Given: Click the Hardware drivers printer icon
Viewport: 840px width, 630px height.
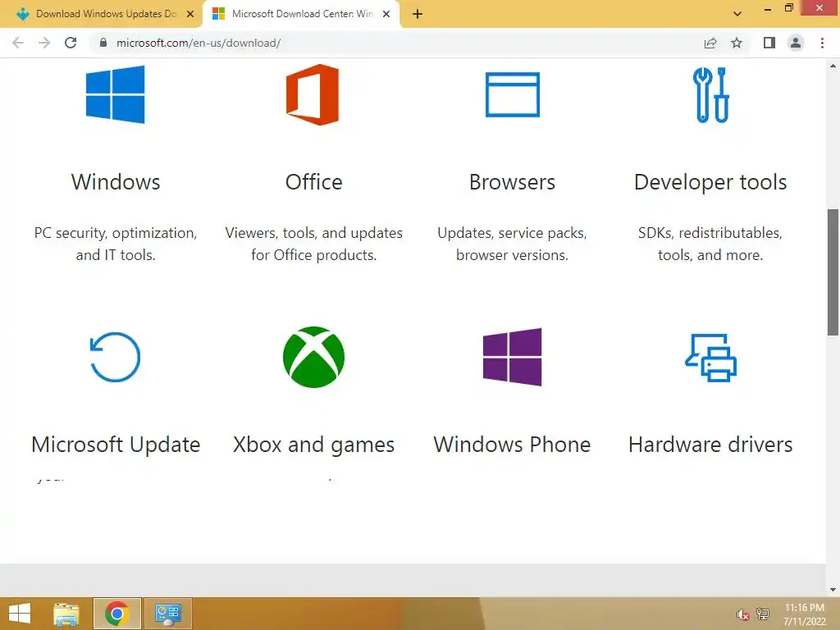Looking at the screenshot, I should click(711, 358).
